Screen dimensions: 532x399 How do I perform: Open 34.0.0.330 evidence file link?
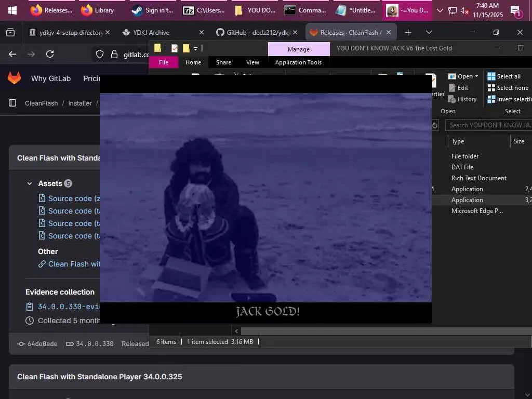tap(69, 307)
